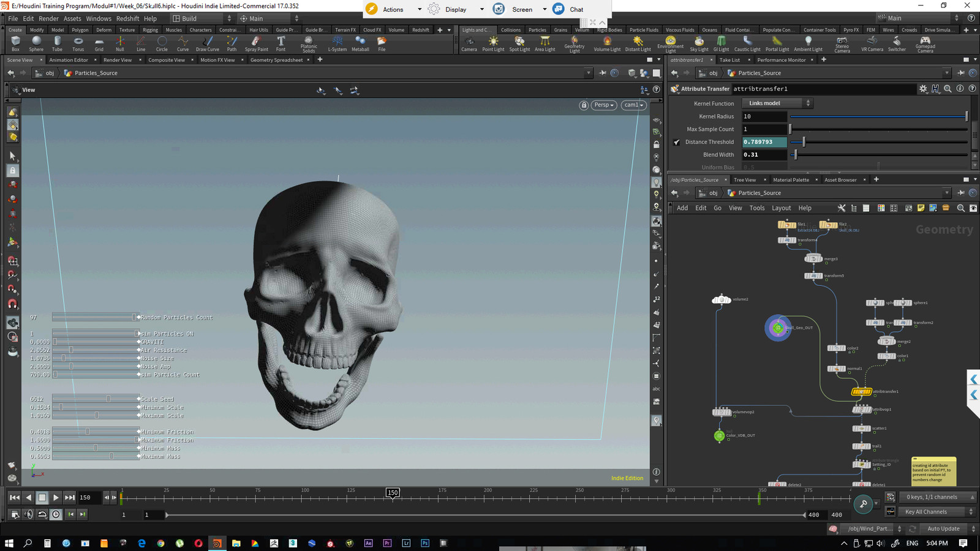Image resolution: width=980 pixels, height=551 pixels.
Task: Select the Platonic Solids shelf tool
Action: pos(309,43)
